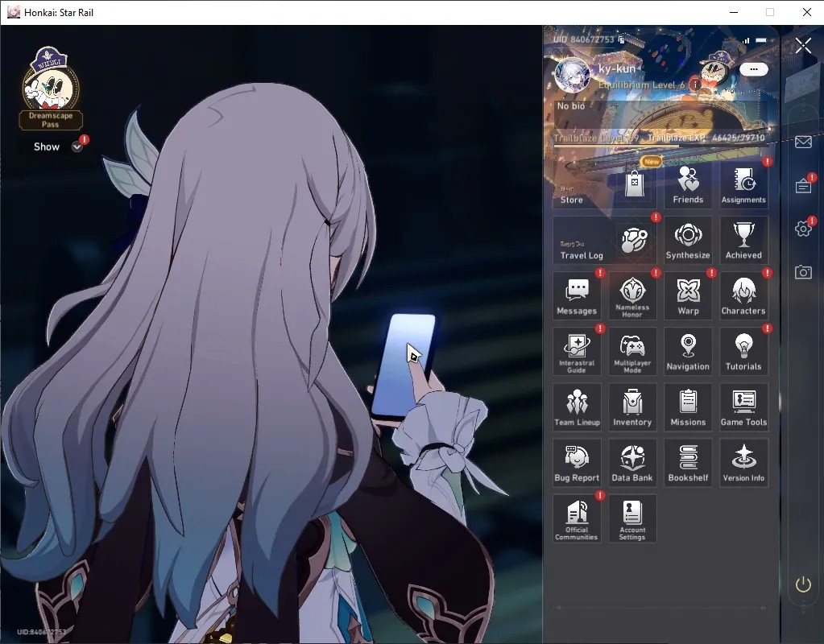The height and width of the screenshot is (644, 824).
Task: Open the Data Bank icon
Action: point(632,463)
